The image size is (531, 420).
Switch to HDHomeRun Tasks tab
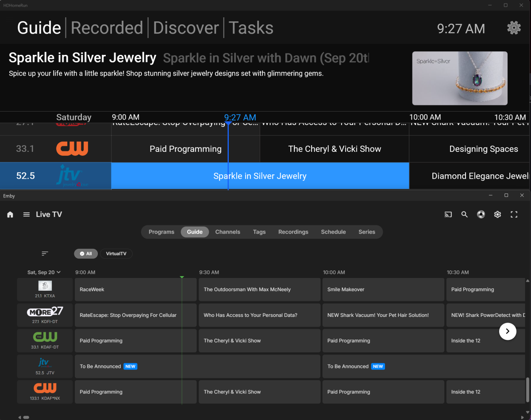pos(251,28)
